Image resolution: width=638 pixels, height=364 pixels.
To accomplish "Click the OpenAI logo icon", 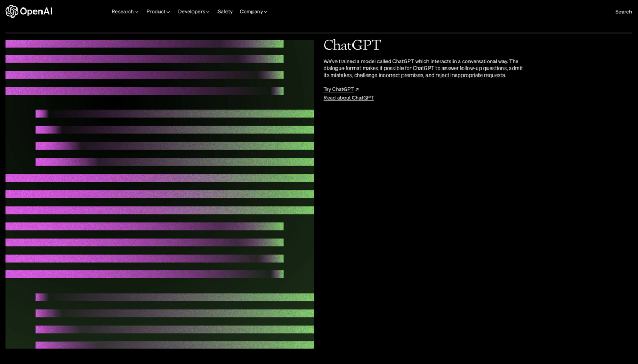I will coord(12,11).
